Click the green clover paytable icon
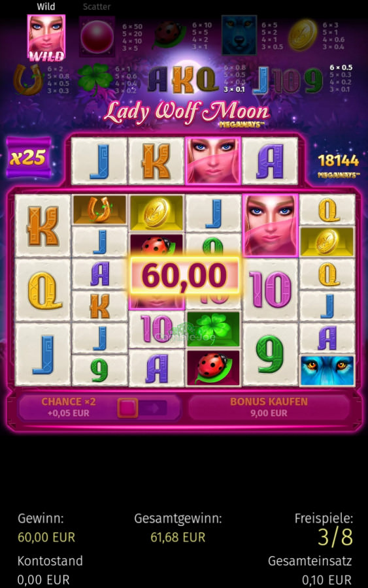The width and height of the screenshot is (368, 588). 95,79
